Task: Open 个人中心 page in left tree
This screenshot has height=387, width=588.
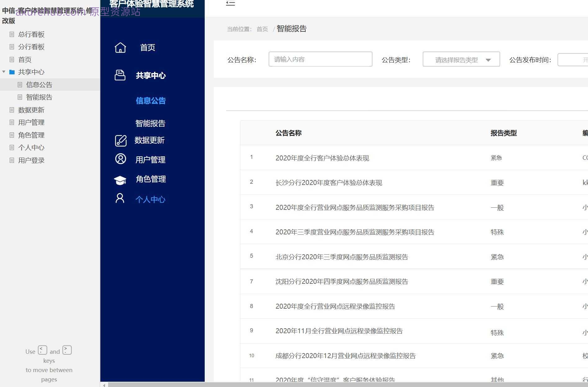Action: pyautogui.click(x=31, y=148)
